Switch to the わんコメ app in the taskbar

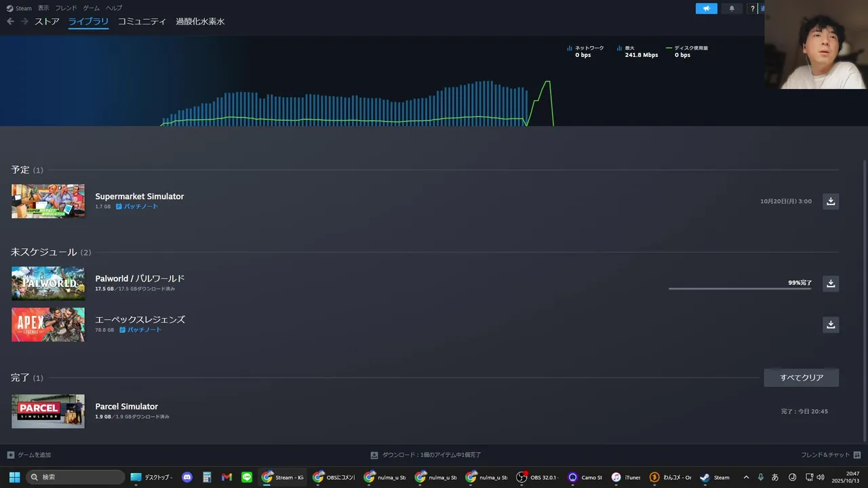[671, 477]
